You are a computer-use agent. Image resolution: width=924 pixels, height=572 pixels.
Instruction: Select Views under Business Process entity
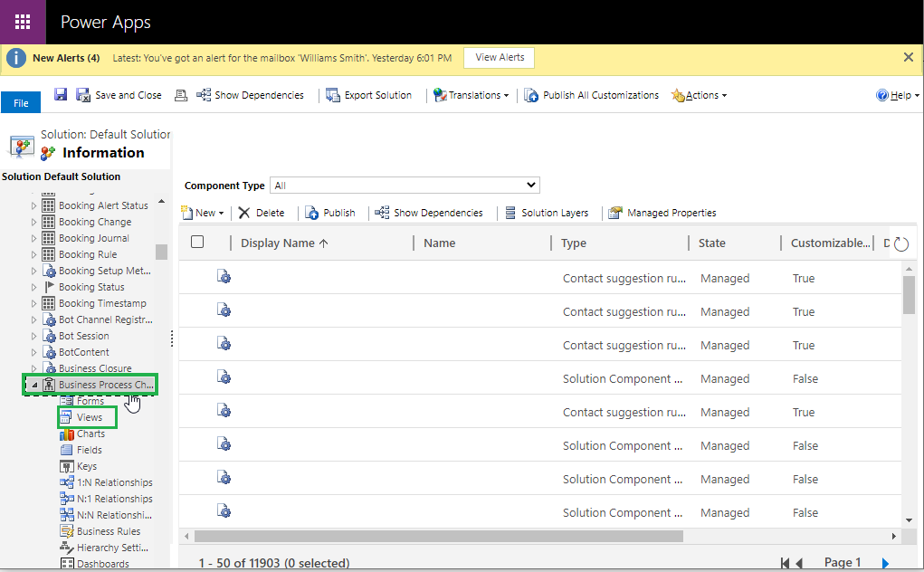pyautogui.click(x=89, y=417)
